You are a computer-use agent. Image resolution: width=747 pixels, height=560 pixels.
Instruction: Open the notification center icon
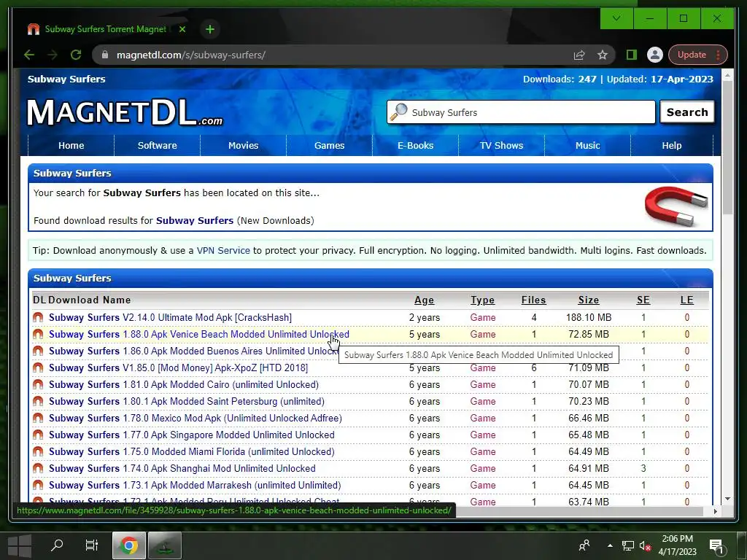(x=716, y=545)
